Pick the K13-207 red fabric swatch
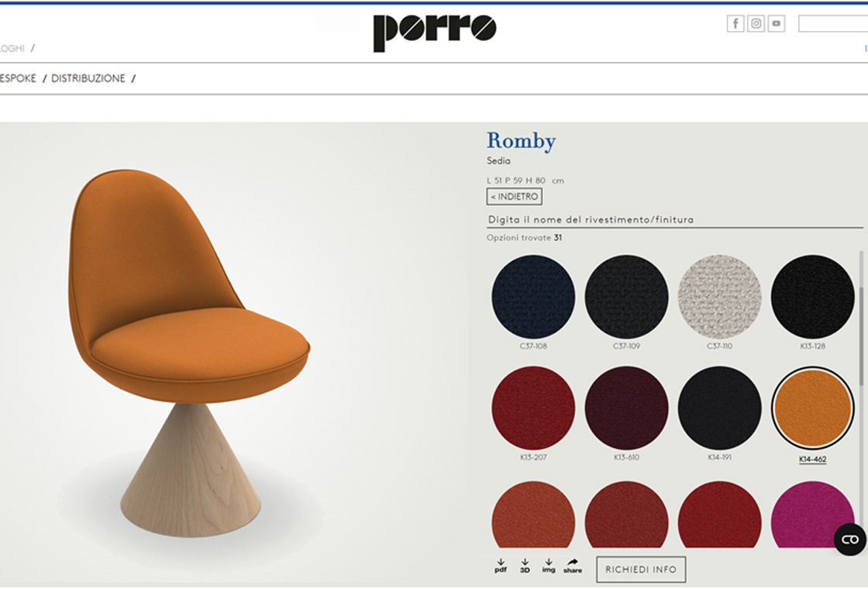The width and height of the screenshot is (868, 589). 533,408
